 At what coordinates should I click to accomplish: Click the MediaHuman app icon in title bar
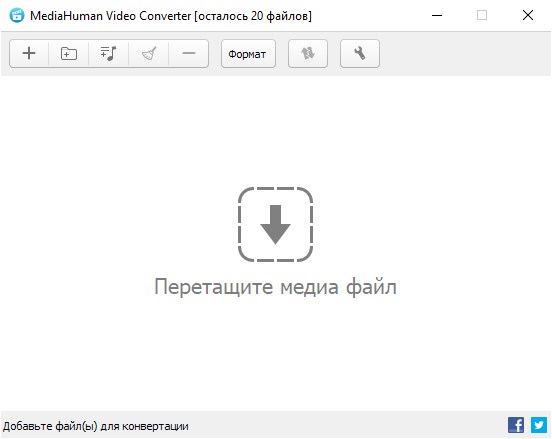(17, 15)
